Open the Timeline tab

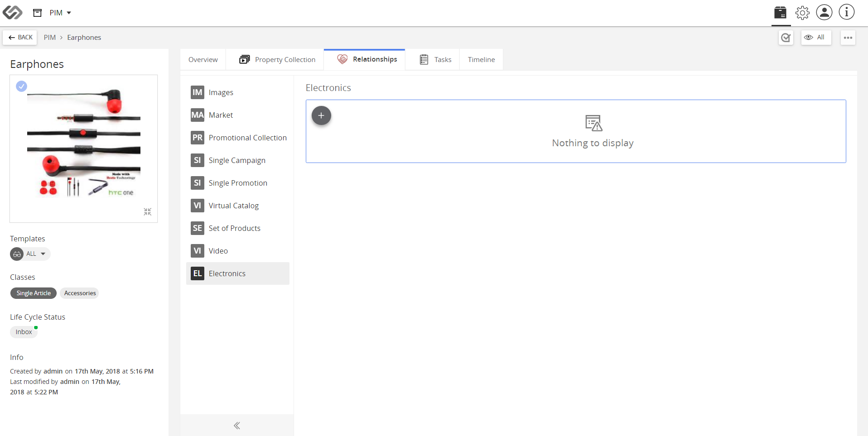pyautogui.click(x=481, y=60)
